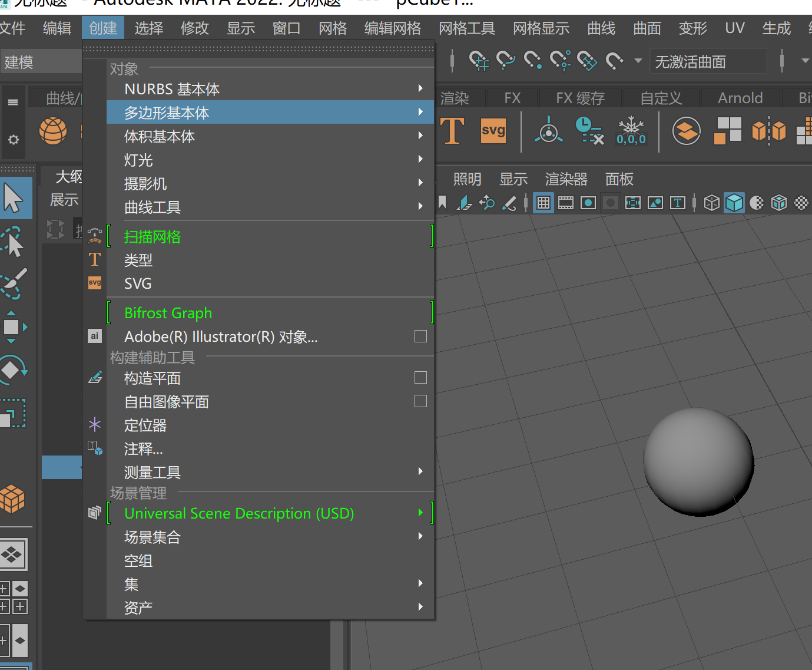Screen dimensions: 812x670
Task: Switch to the Arnold shelf tab
Action: 740,98
